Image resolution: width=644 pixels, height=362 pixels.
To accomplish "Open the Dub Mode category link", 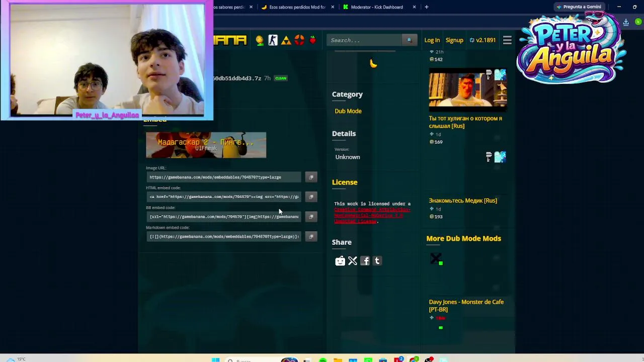I will [x=348, y=111].
